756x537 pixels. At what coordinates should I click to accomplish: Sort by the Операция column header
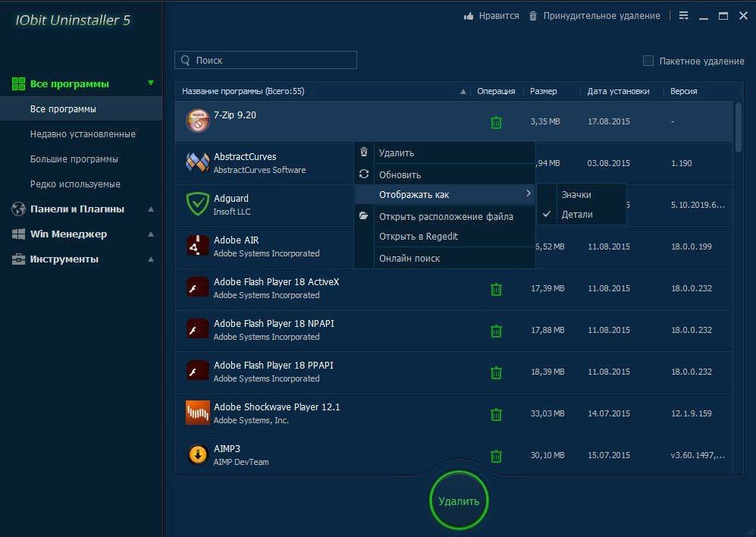(x=496, y=91)
